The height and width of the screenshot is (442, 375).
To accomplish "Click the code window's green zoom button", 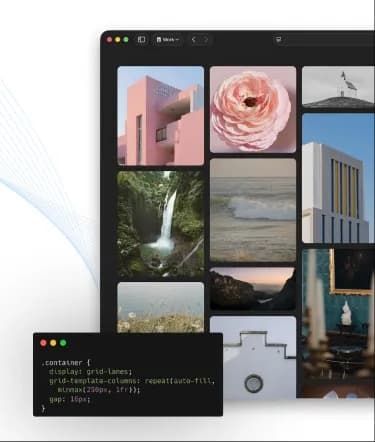I will click(63, 343).
